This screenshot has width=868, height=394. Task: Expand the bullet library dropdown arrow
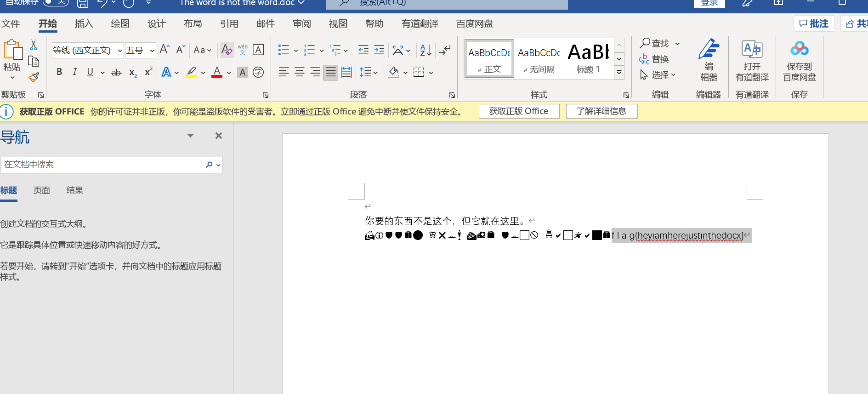point(296,50)
